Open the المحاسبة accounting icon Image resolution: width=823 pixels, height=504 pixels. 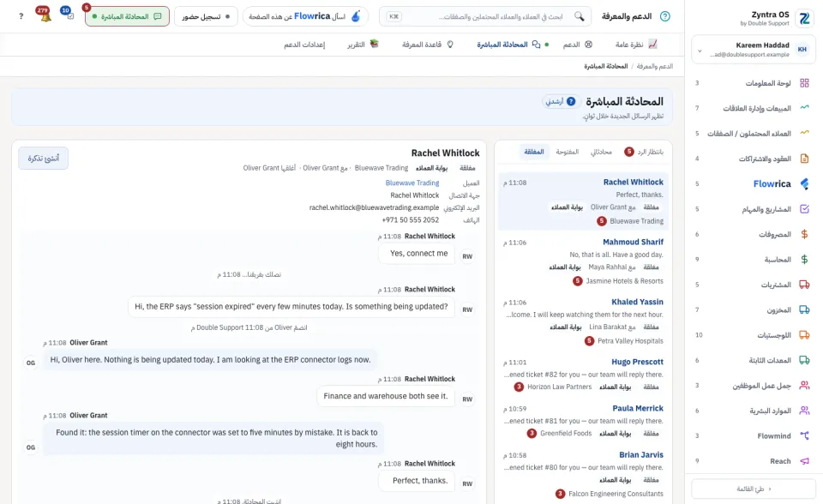tap(804, 260)
